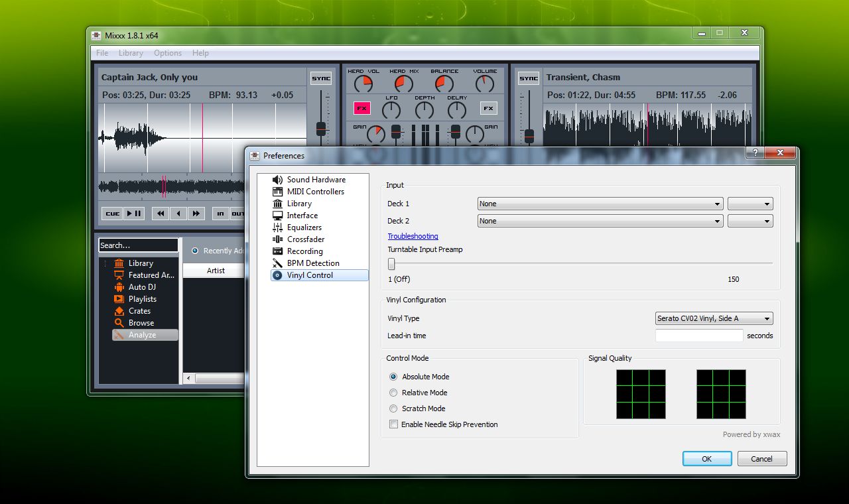The height and width of the screenshot is (504, 849).
Task: Open the Help menu in Mixxx
Action: point(200,53)
